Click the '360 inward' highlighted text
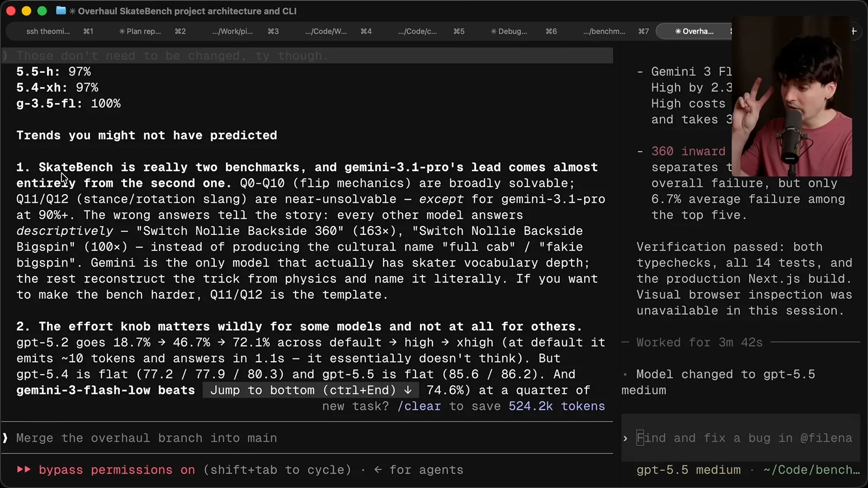868x488 pixels. (x=688, y=151)
